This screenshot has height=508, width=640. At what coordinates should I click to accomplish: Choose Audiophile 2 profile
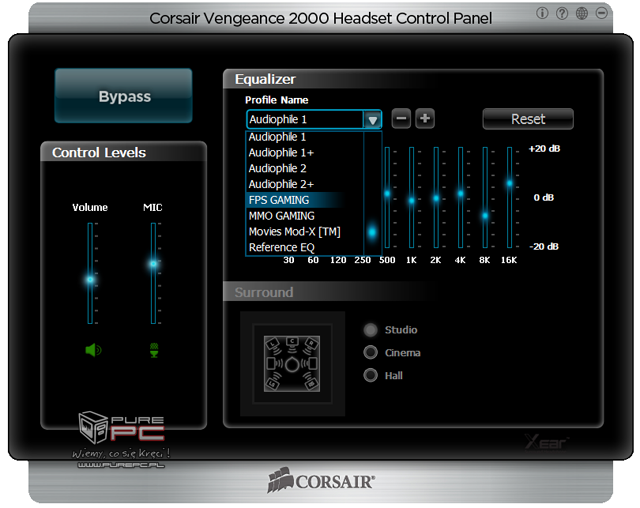[x=304, y=168]
